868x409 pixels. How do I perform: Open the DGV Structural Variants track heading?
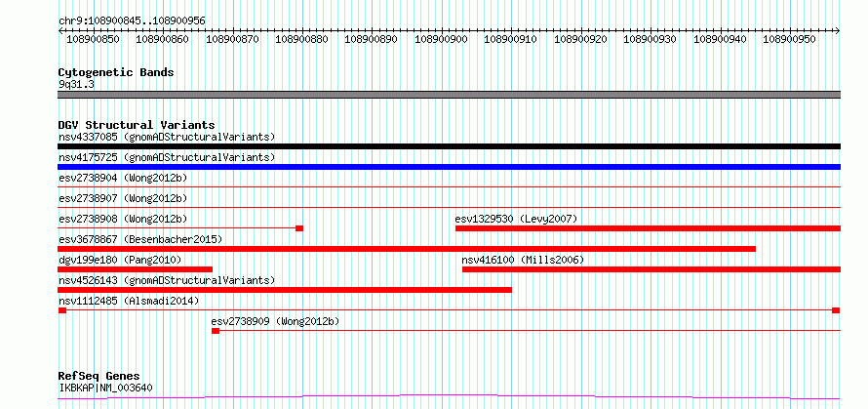[137, 125]
